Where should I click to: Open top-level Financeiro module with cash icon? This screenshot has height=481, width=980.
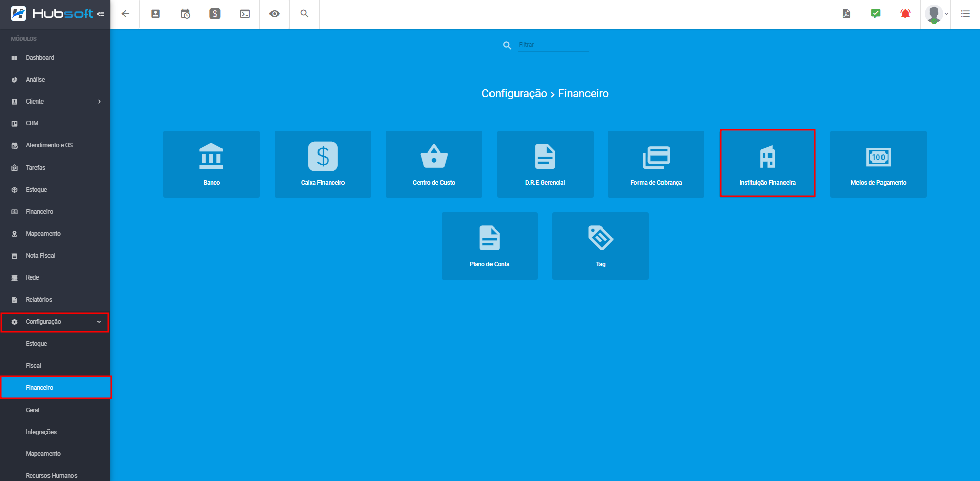[x=55, y=212]
